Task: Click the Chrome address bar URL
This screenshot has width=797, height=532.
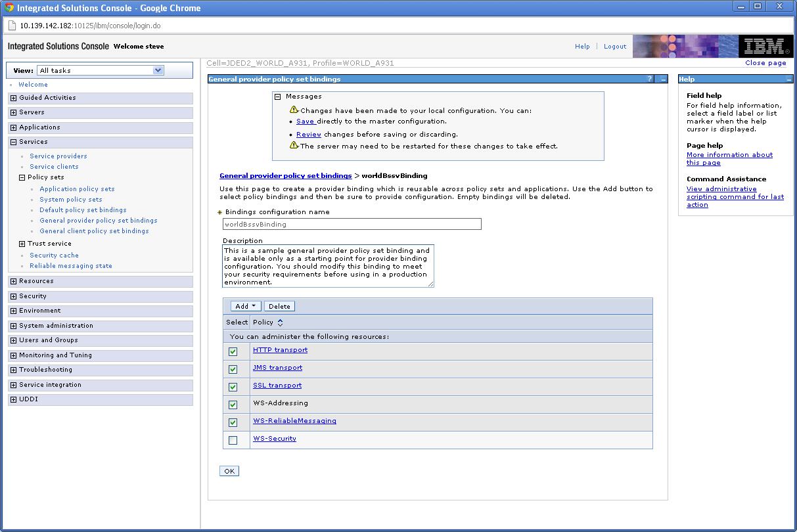Action: [x=90, y=26]
